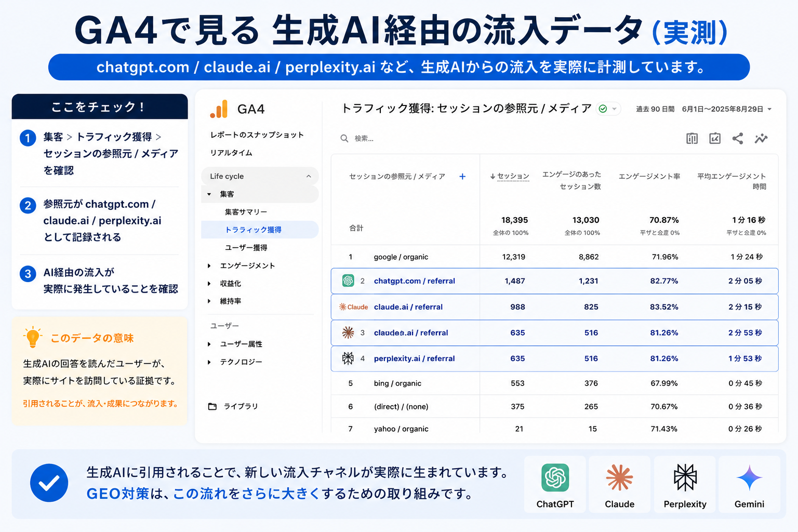Open ライブラリ in the sidebar
Viewport: 798px width, 532px height.
[x=241, y=406]
